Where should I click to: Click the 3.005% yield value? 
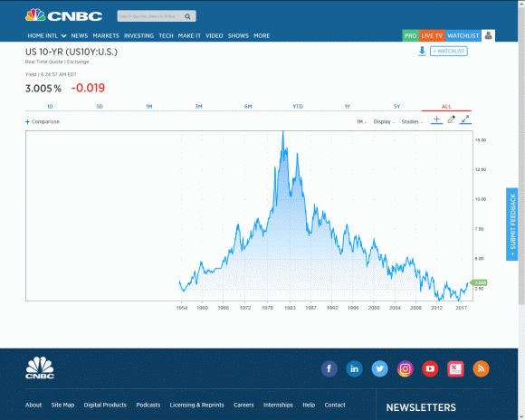coord(43,89)
